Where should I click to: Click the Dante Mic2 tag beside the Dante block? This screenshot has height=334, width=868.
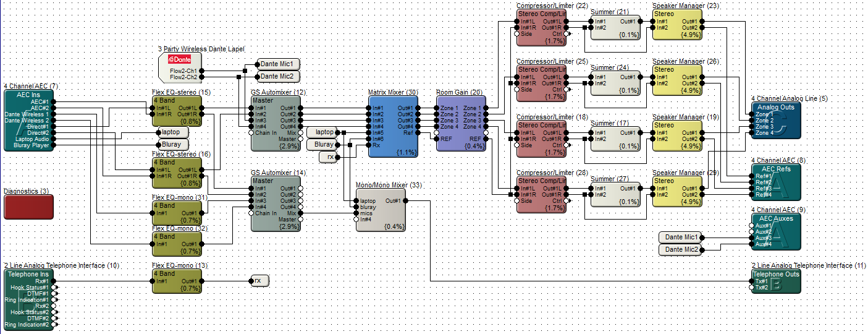tap(279, 76)
